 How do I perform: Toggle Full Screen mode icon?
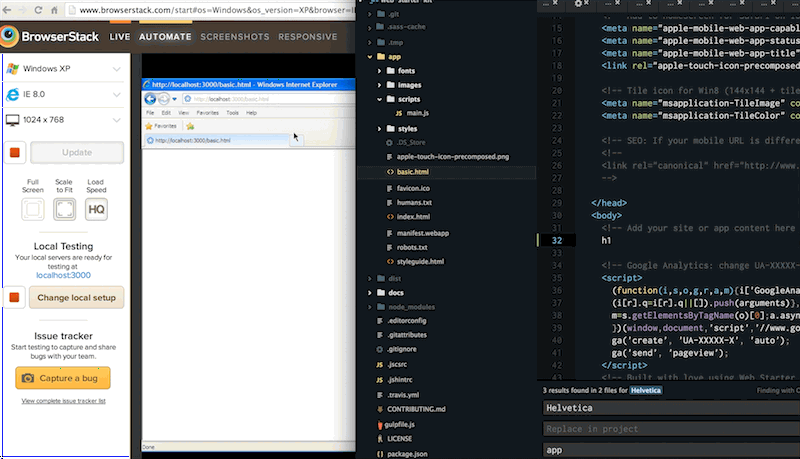[33, 209]
